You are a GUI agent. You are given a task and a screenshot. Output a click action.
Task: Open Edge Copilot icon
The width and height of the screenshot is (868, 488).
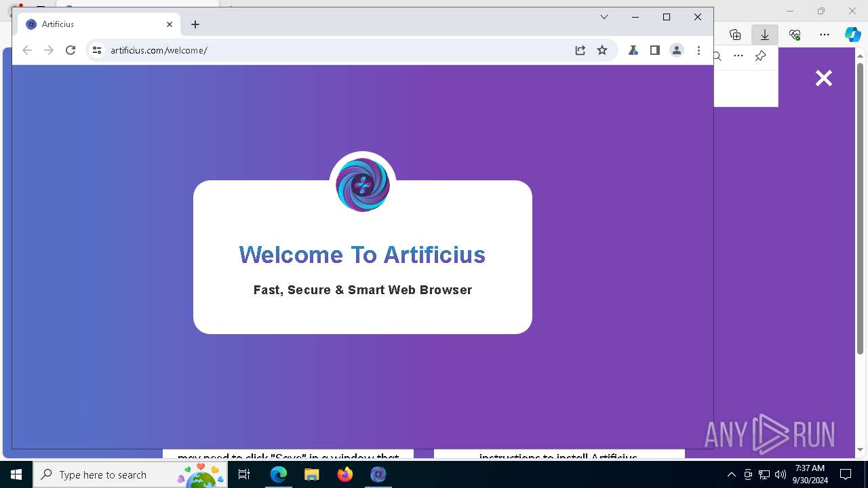pyautogui.click(x=852, y=35)
